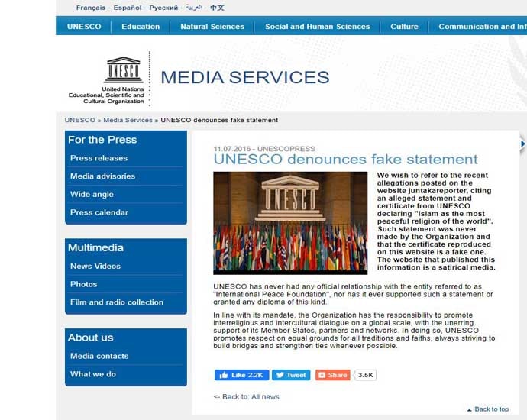Switch language to Chinese 中文
The image size is (527, 420).
point(217,8)
